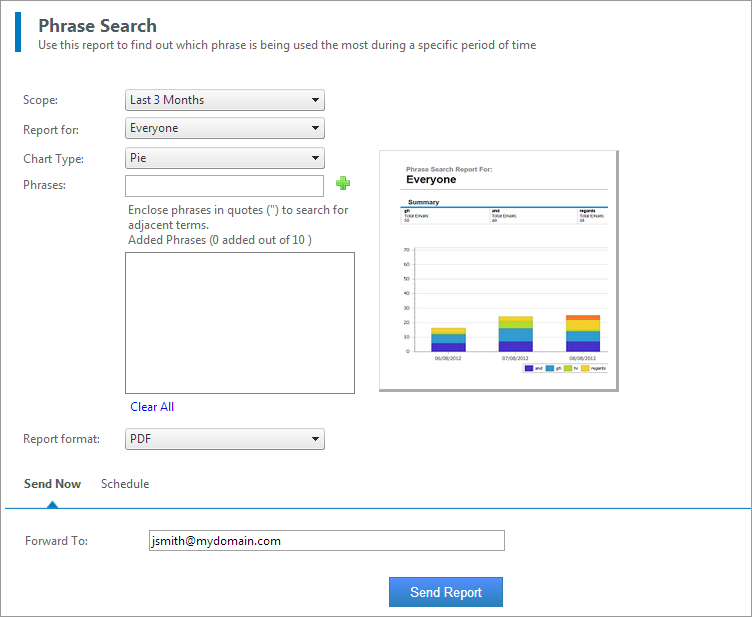
Task: Switch to the Send Now tab
Action: click(52, 484)
